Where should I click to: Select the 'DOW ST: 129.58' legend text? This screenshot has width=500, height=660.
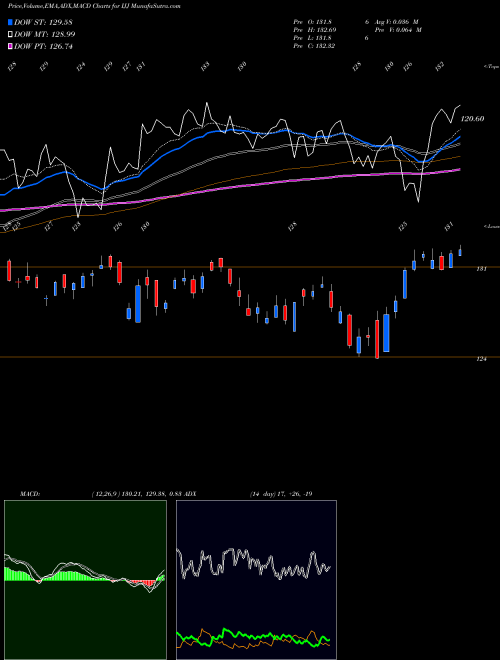point(44,22)
